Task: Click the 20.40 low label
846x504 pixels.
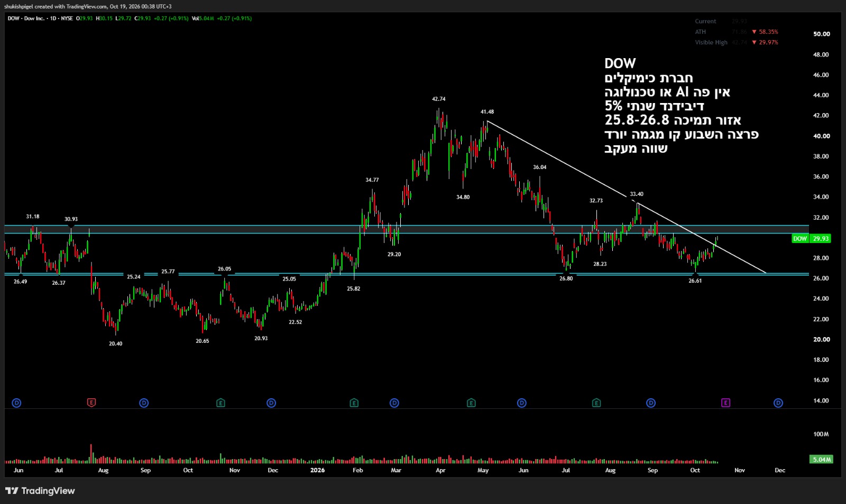Action: 115,343
